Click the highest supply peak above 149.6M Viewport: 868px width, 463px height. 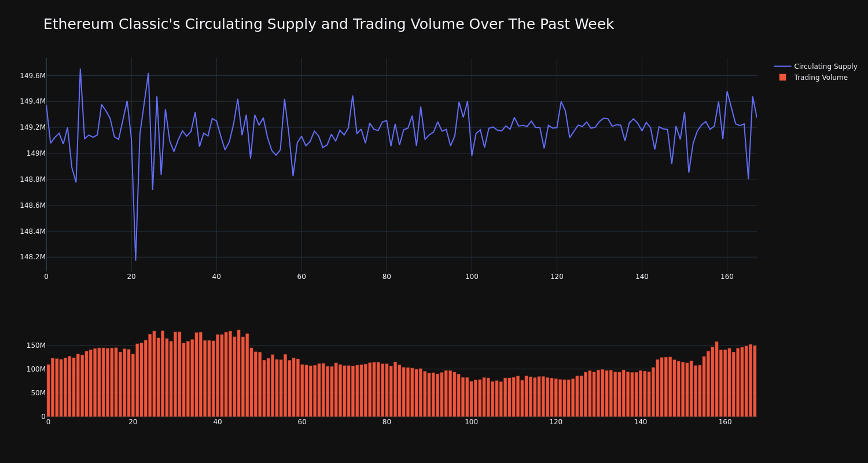click(80, 69)
